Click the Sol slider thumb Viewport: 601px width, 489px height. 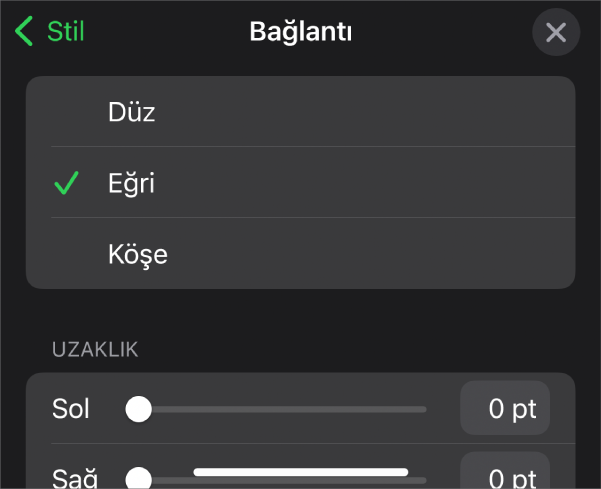coord(138,409)
